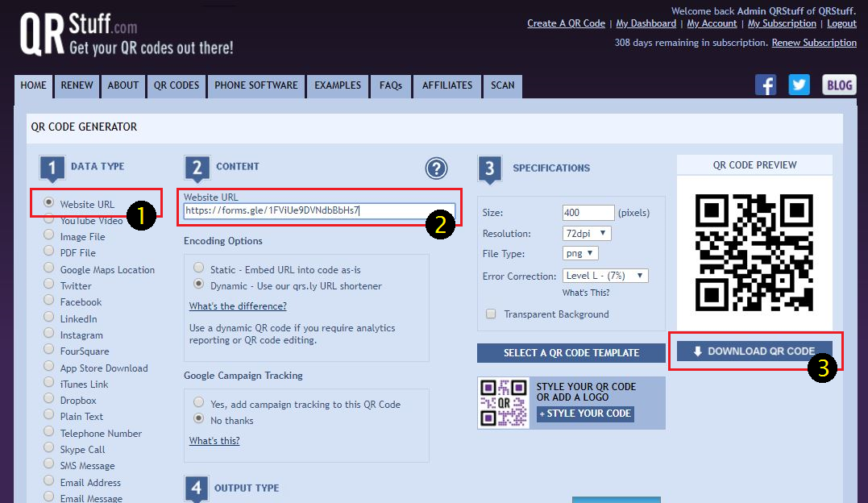This screenshot has height=503, width=868.
Task: Click the Download QR Code button
Action: (x=754, y=351)
